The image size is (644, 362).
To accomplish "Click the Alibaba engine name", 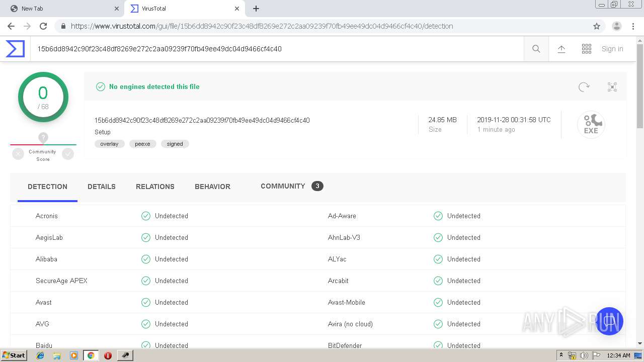I will pos(46,259).
